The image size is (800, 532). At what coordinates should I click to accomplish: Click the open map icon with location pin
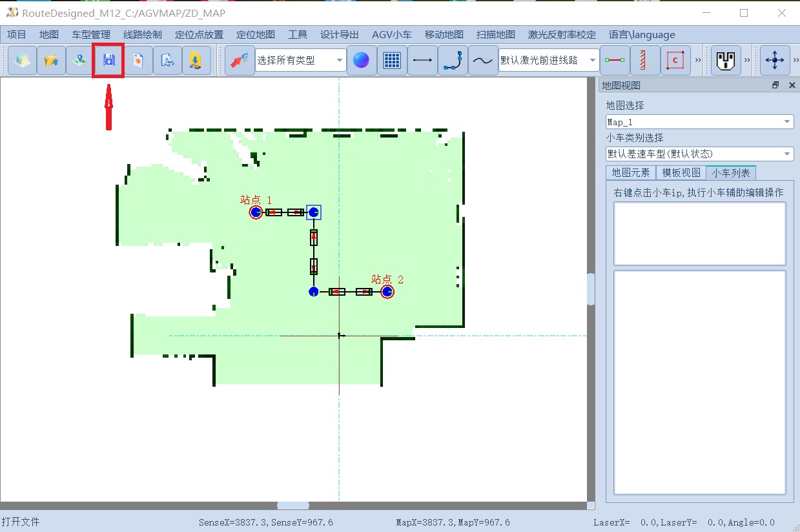click(x=80, y=61)
